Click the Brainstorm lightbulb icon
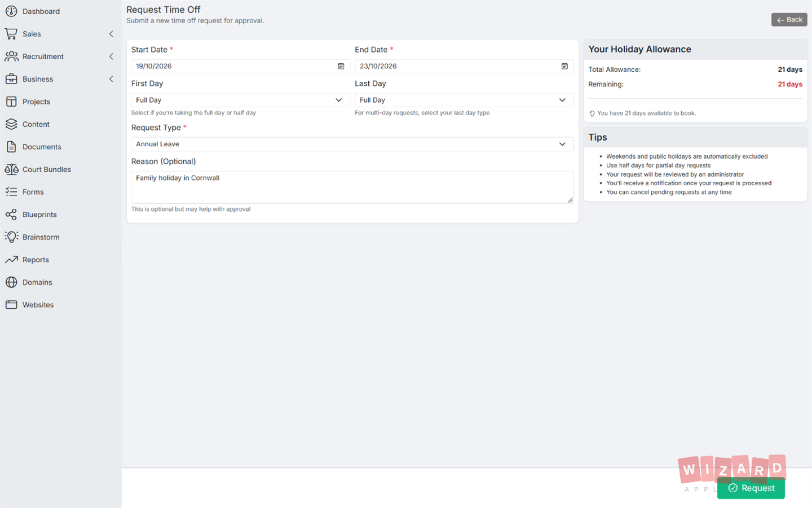 click(x=11, y=237)
